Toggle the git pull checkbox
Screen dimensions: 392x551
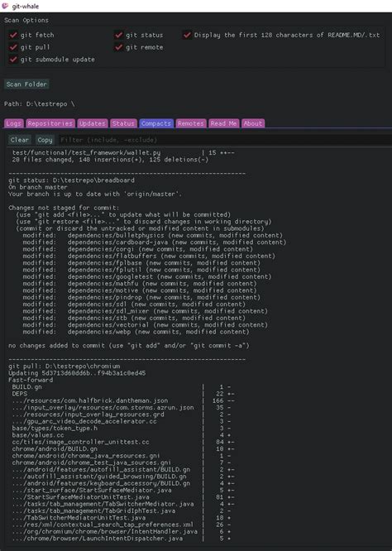[x=13, y=47]
